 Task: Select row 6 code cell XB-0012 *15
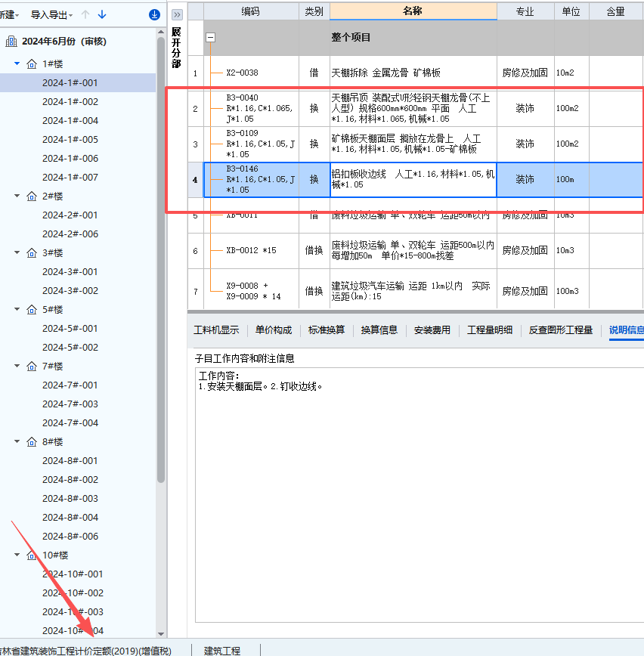click(252, 250)
